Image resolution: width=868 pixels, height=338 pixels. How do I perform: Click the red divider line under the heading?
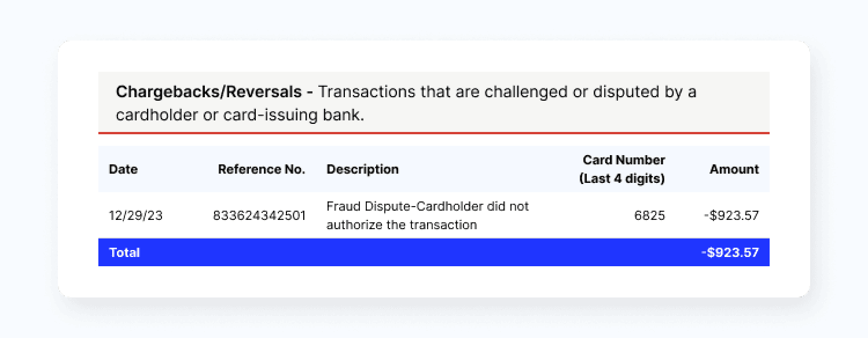point(434,133)
